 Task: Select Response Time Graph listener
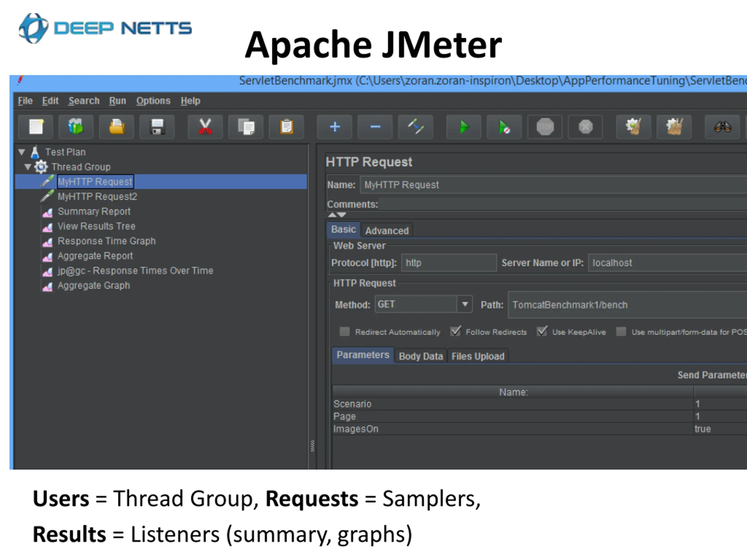107,241
